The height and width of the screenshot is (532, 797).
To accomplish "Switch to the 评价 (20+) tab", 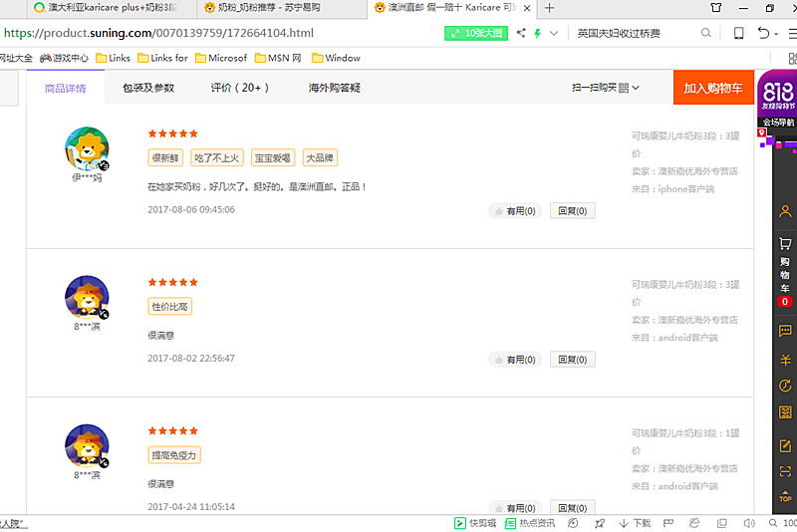I will click(x=240, y=88).
